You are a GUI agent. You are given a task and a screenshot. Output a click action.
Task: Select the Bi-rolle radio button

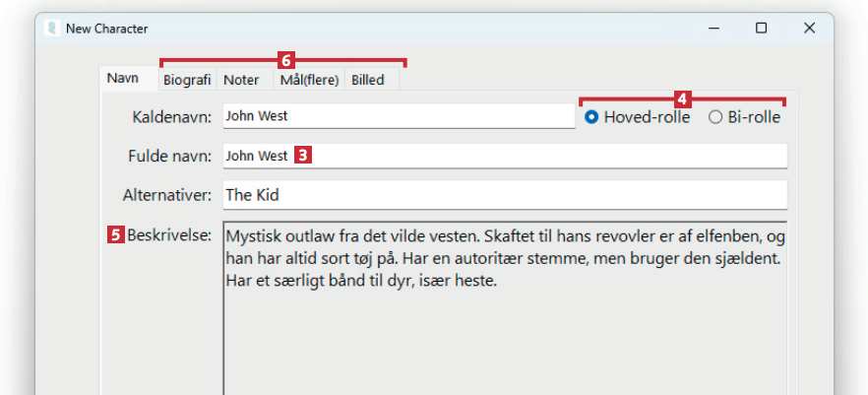click(x=715, y=117)
